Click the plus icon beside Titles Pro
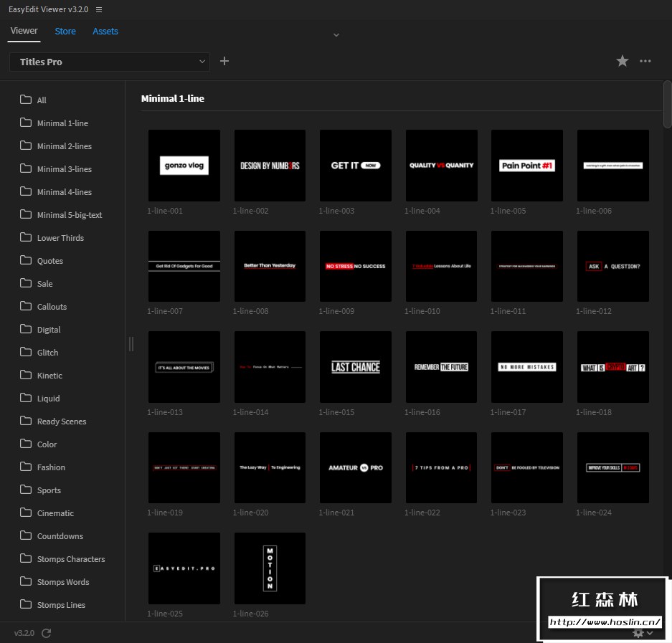This screenshot has width=672, height=643. [x=224, y=62]
